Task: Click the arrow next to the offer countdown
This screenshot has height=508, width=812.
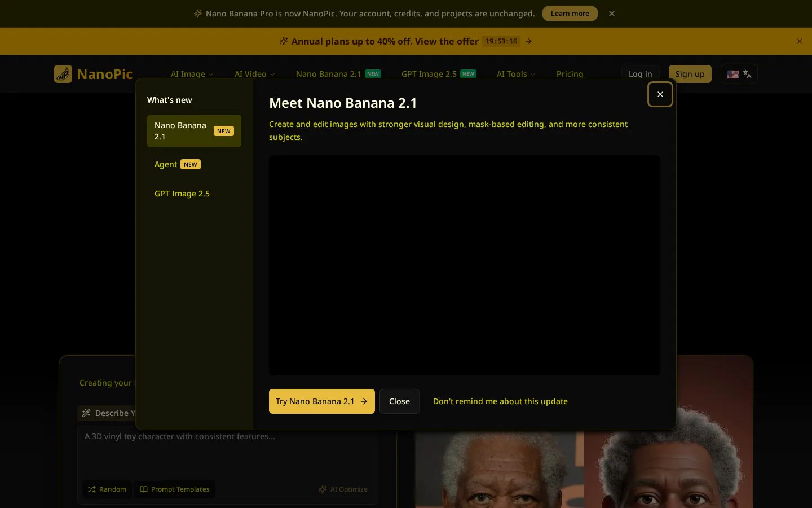Action: pos(528,41)
